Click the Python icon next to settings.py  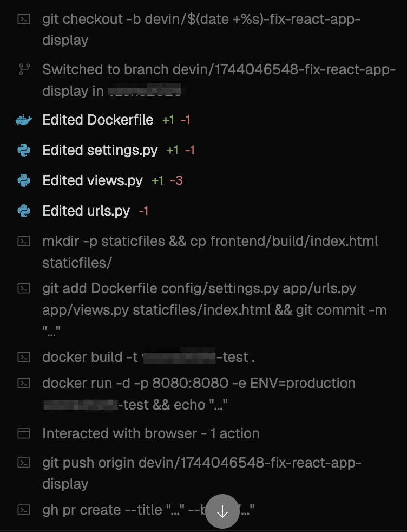pos(24,150)
